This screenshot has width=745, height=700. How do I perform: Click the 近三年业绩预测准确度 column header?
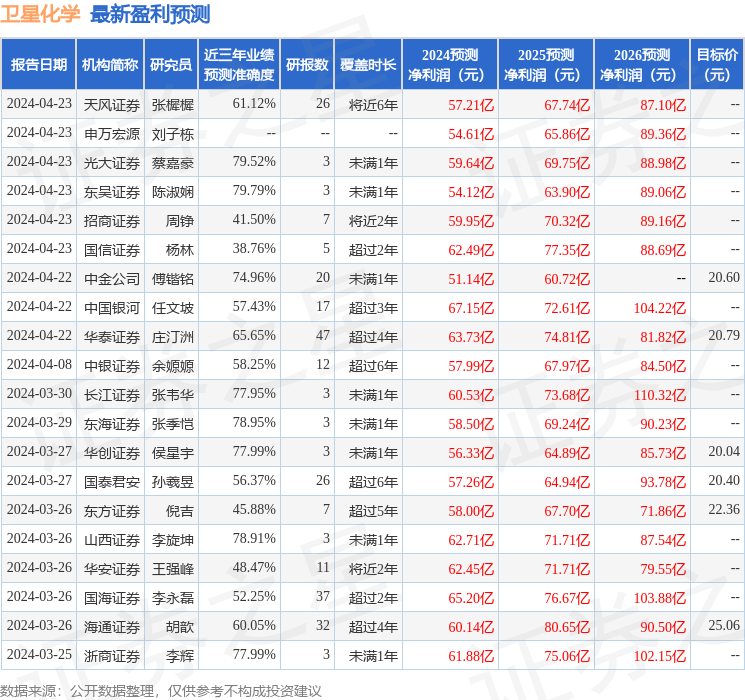click(x=239, y=65)
